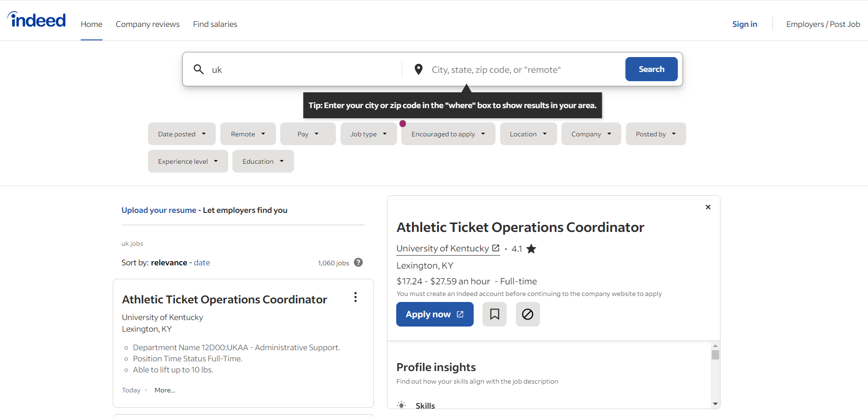Close the job details panel
Image resolution: width=868 pixels, height=417 pixels.
[708, 207]
